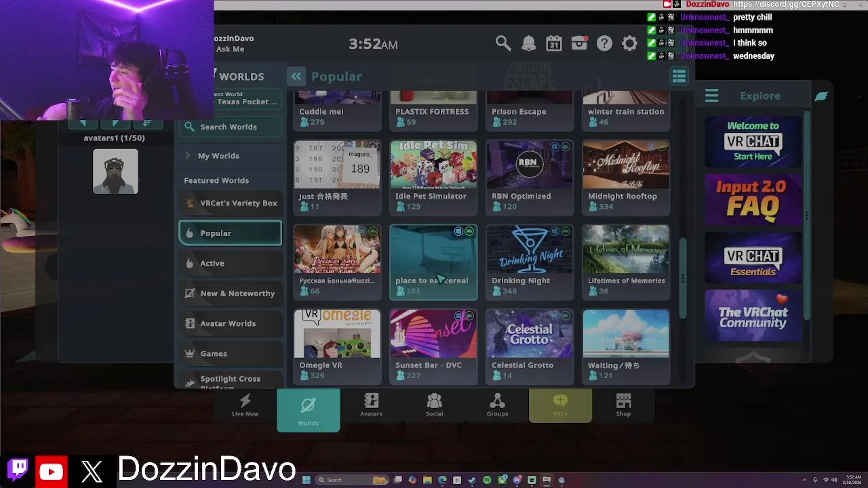Open the winter train station world card
Viewport: 868px width, 488px height.
[x=626, y=110]
